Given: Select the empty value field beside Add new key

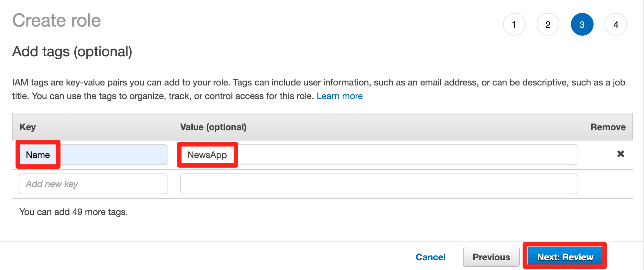Looking at the screenshot, I should [379, 184].
